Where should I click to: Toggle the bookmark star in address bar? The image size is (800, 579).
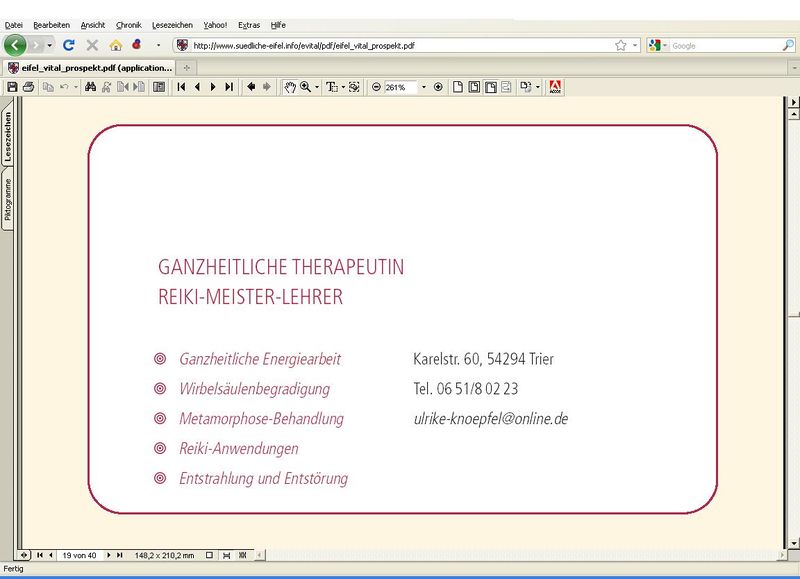click(621, 45)
